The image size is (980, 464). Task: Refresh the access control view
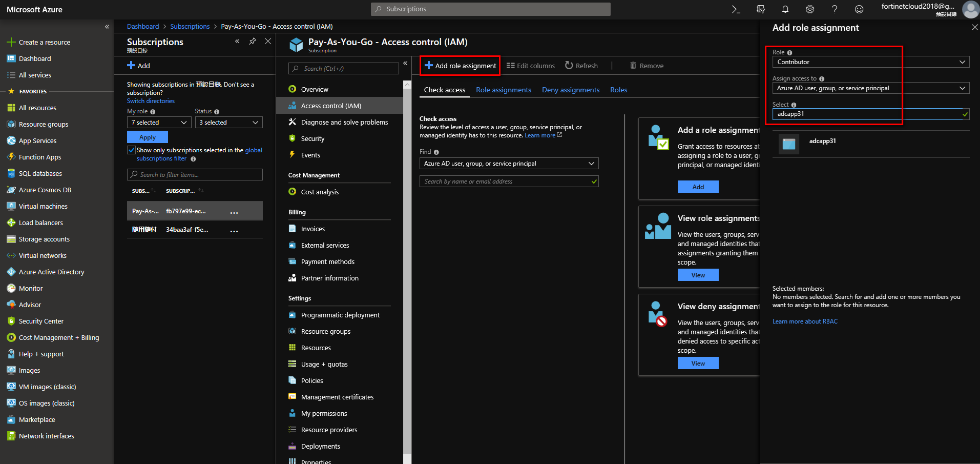tap(581, 66)
